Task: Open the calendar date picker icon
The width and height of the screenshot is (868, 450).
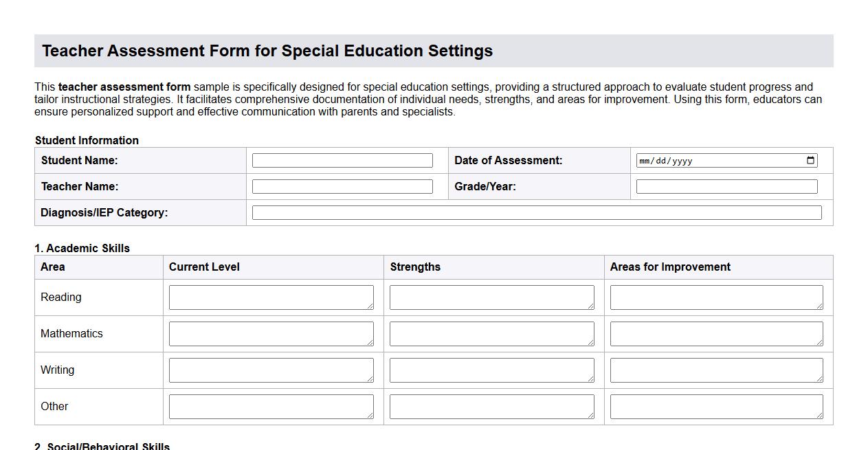Action: click(x=810, y=160)
